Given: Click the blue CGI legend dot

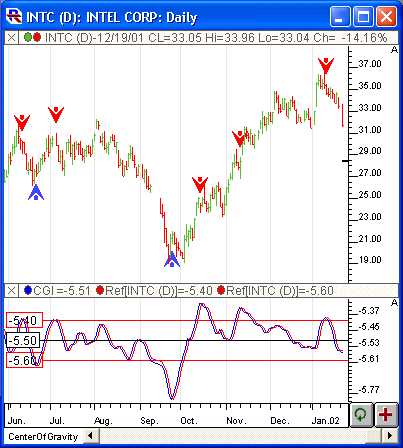Looking at the screenshot, I should (28, 290).
